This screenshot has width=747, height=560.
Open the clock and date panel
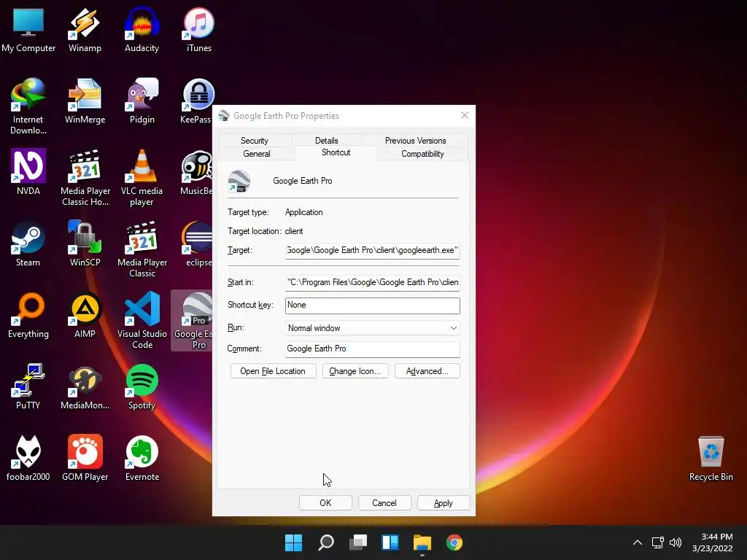(713, 542)
